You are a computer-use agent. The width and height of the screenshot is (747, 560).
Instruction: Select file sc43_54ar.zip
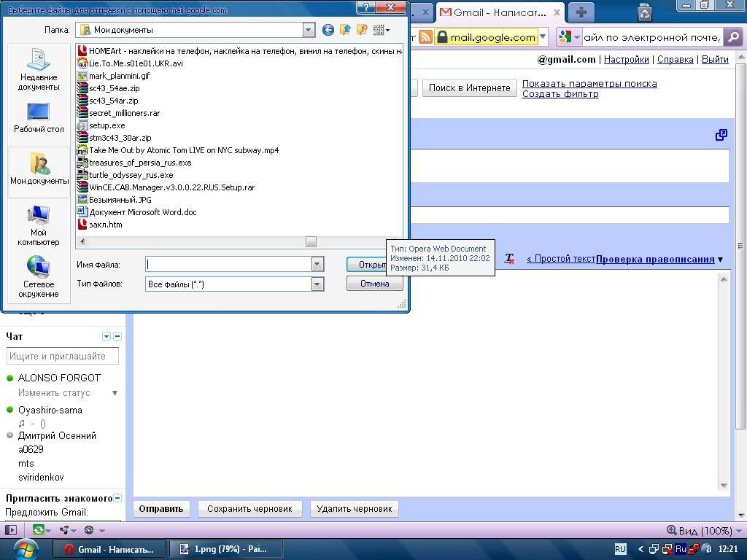(x=108, y=101)
